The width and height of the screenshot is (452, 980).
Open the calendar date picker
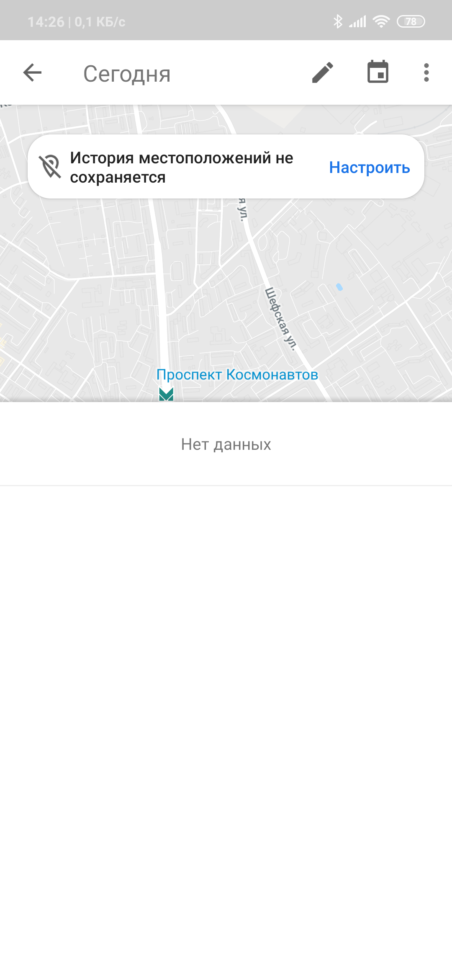(x=378, y=72)
